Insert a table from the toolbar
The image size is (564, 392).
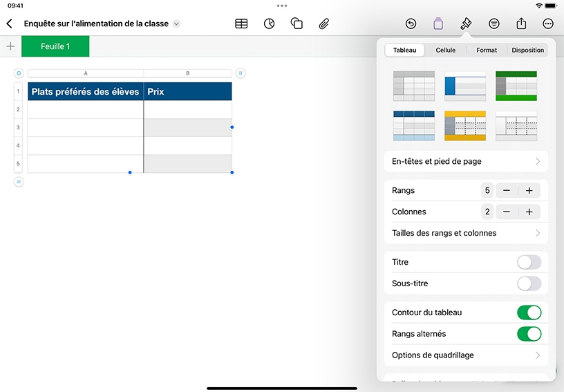(x=241, y=24)
